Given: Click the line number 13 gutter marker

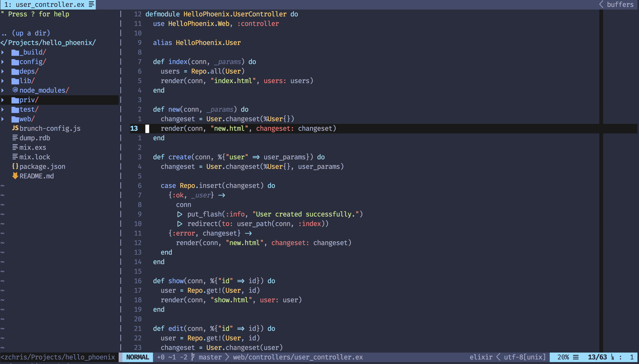Looking at the screenshot, I should [x=134, y=128].
